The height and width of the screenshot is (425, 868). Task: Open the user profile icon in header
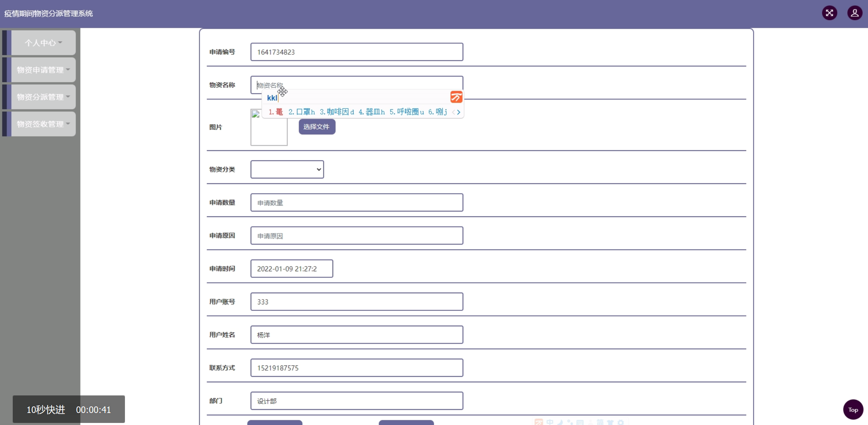(855, 13)
